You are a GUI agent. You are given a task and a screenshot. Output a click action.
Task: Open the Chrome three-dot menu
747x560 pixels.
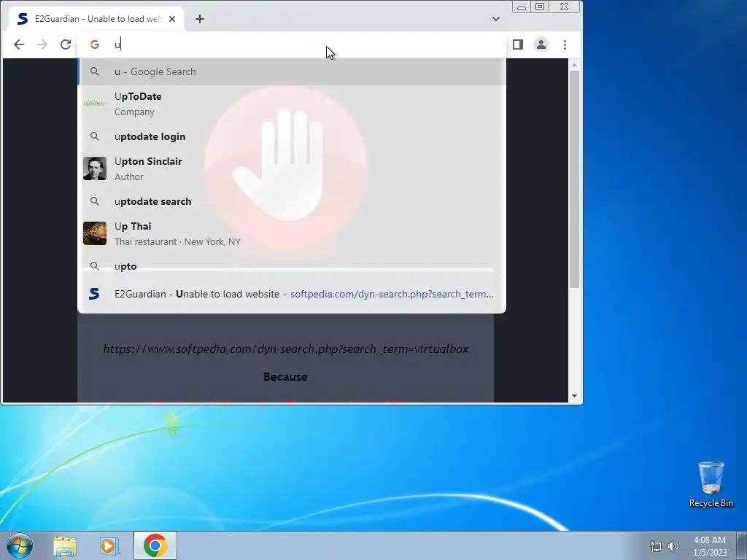[x=565, y=44]
